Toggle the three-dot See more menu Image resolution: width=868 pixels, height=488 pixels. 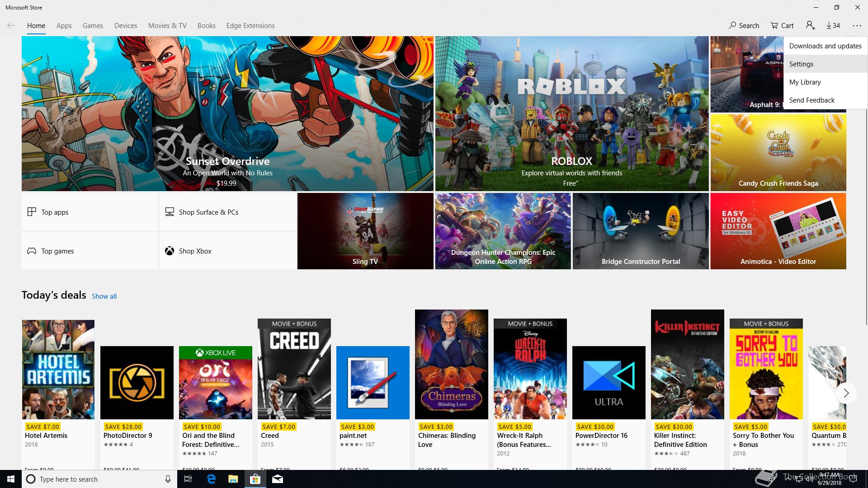coord(857,26)
